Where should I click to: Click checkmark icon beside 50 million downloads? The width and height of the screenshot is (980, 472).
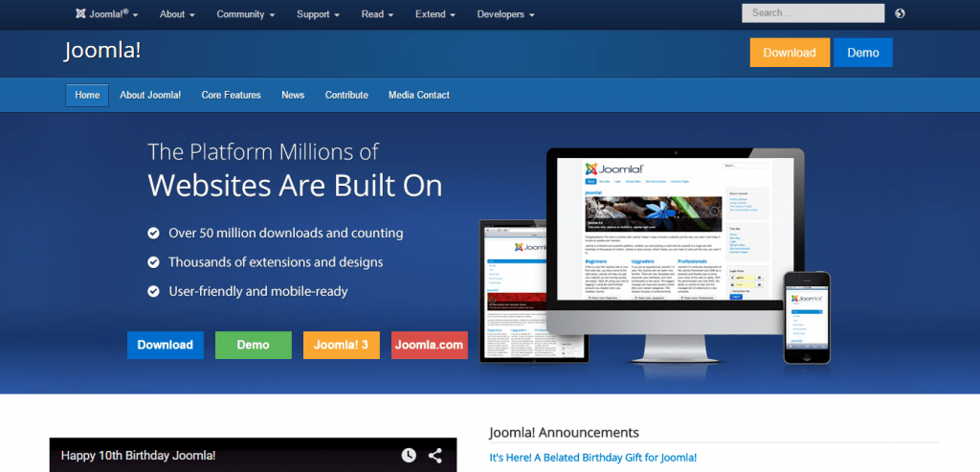point(153,234)
